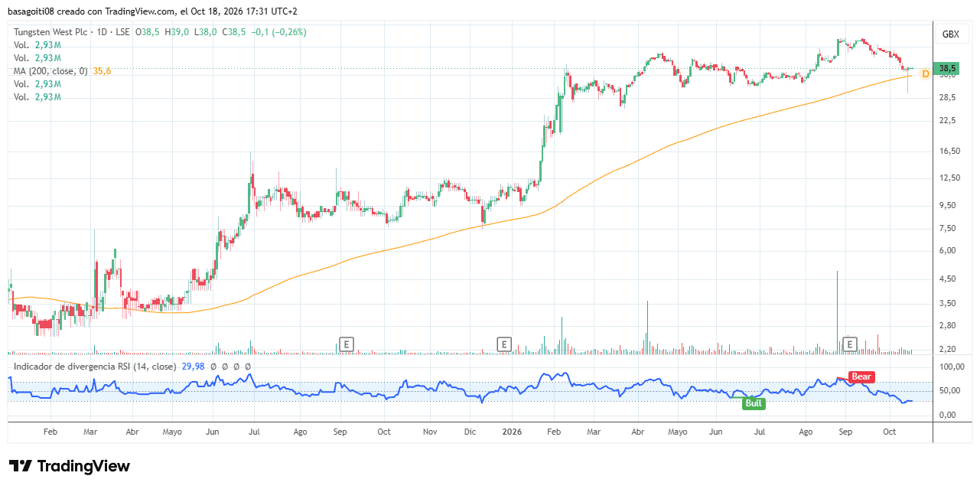Click the earnings E marker near December

click(504, 344)
